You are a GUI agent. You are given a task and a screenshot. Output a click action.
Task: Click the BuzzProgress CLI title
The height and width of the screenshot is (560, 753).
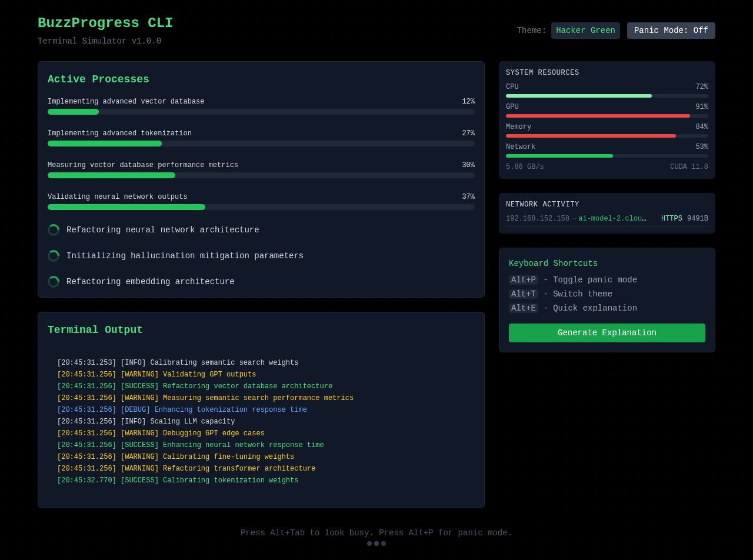(x=105, y=24)
